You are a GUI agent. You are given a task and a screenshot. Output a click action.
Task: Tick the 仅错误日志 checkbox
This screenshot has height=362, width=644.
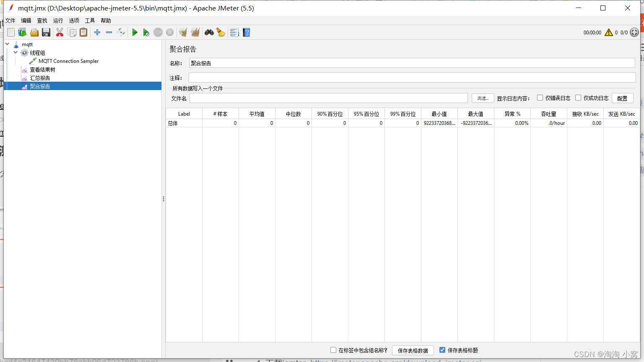(x=540, y=98)
